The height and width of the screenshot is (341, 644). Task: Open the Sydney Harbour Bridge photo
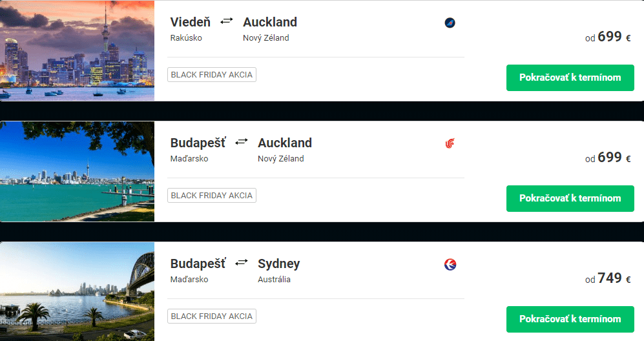click(x=77, y=292)
